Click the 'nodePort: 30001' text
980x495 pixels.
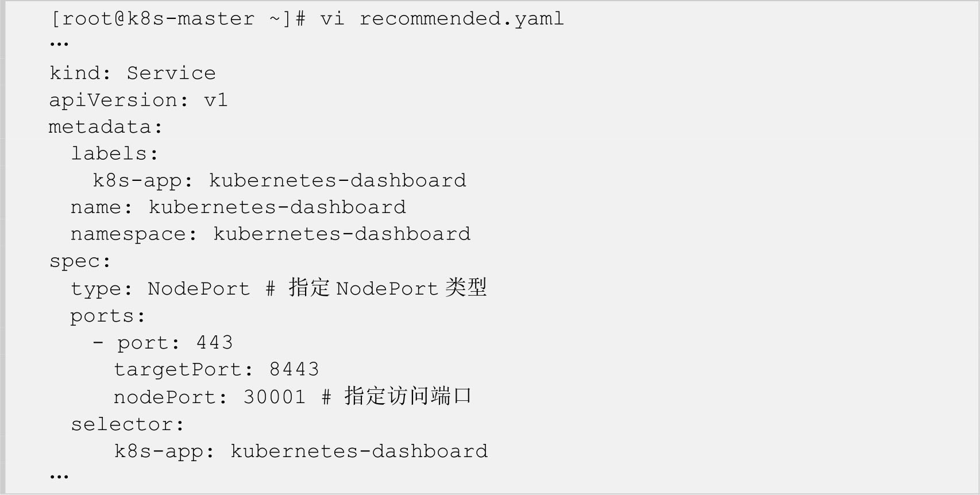[209, 397]
